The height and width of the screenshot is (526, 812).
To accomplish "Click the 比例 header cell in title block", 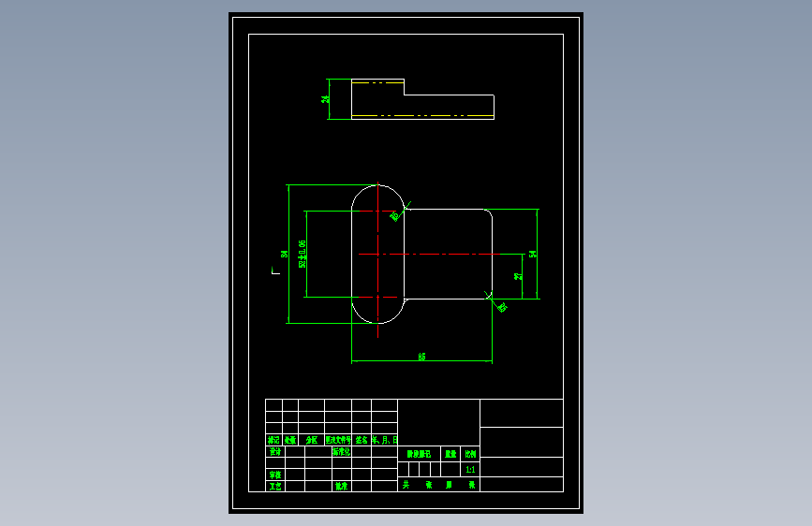I will (470, 454).
